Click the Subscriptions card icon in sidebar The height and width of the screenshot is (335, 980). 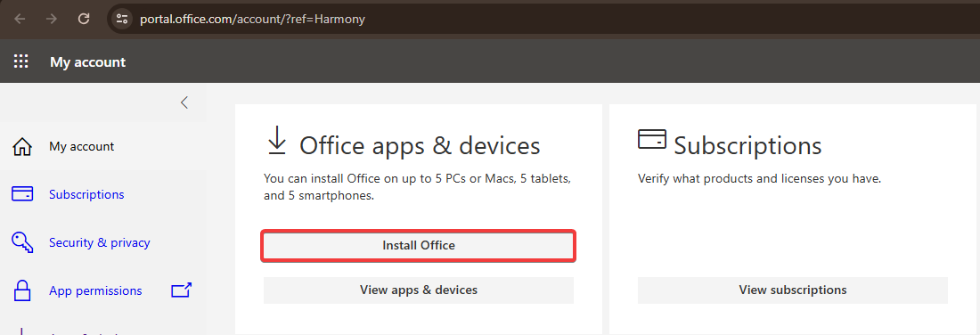click(22, 194)
